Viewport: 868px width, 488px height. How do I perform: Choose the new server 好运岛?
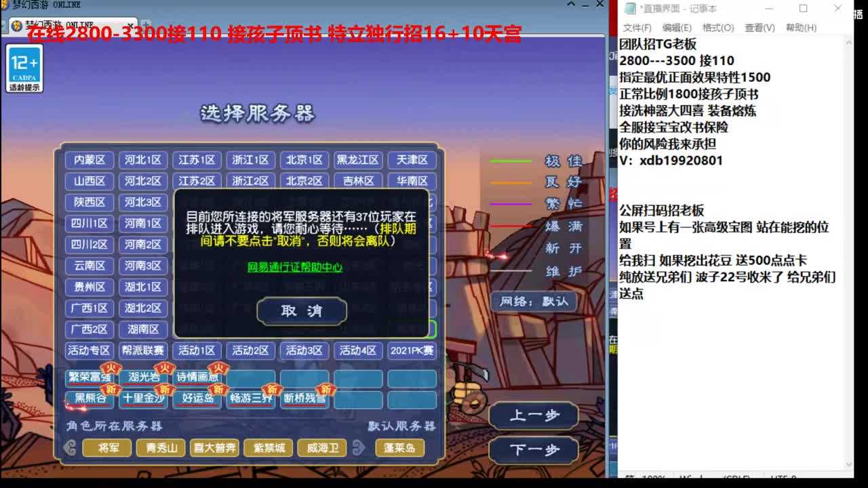197,399
